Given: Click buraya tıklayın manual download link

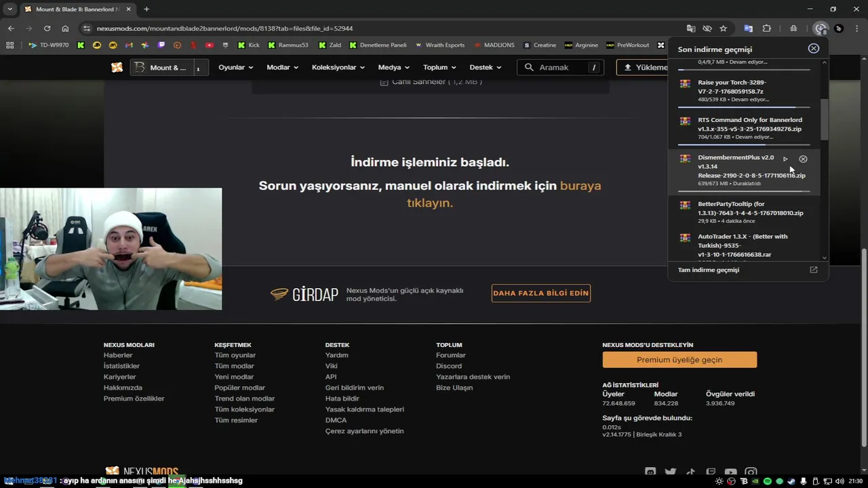Looking at the screenshot, I should (503, 194).
